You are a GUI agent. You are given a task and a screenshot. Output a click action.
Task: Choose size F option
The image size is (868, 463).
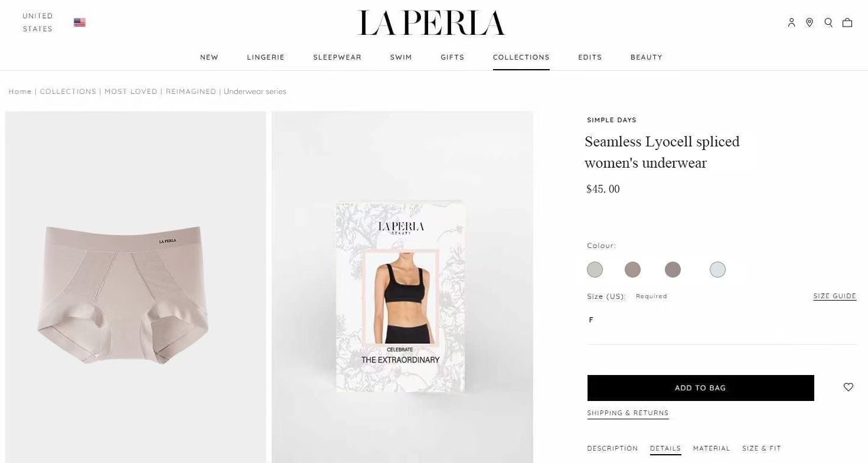[x=591, y=319]
